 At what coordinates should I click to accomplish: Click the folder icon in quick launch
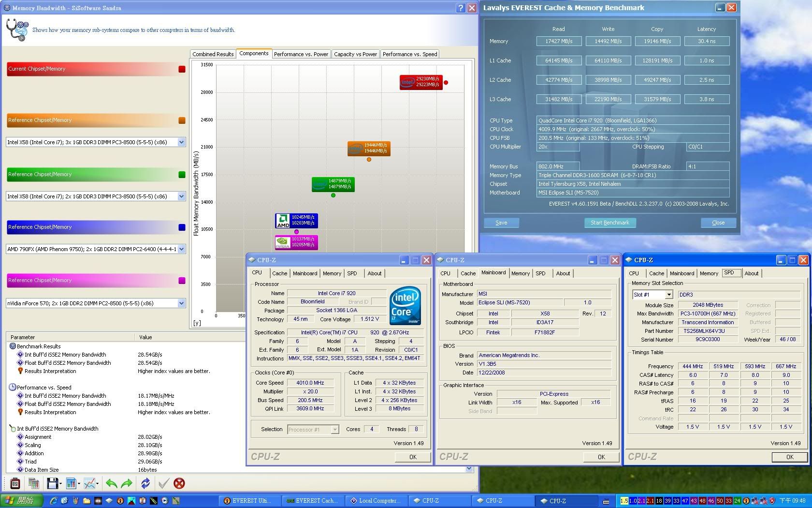87,501
